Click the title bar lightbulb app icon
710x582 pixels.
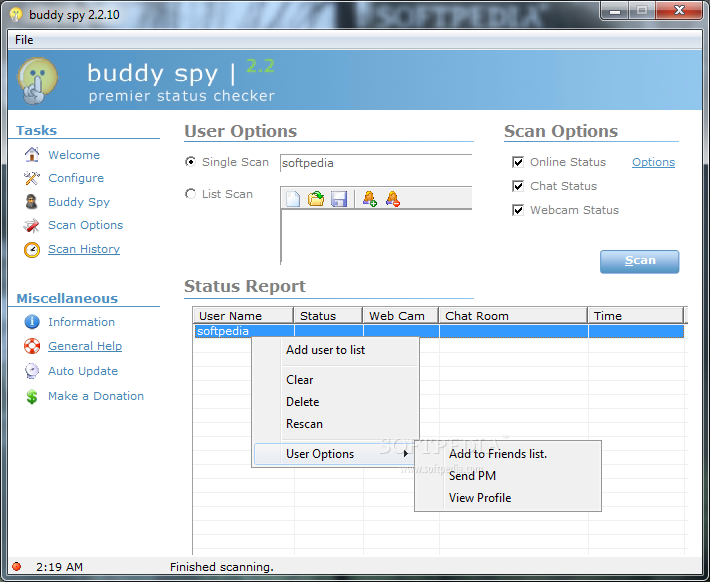[16, 14]
